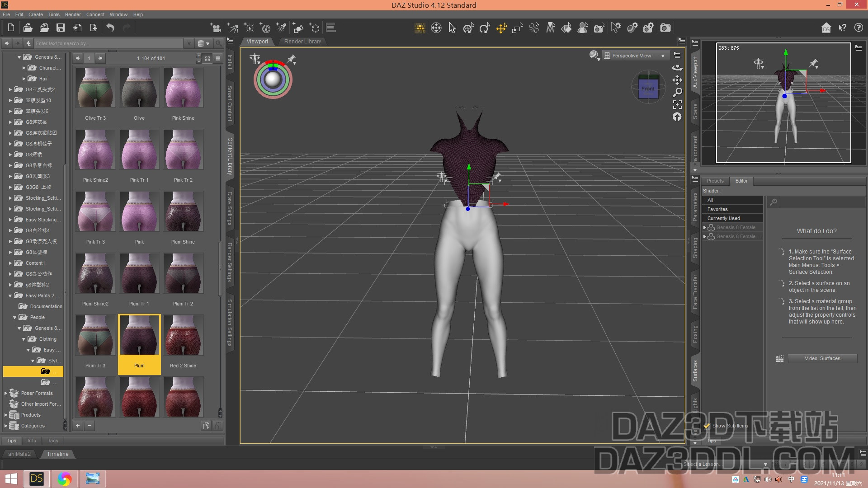Click the Windows Start button
The image size is (868, 488).
tap(11, 479)
